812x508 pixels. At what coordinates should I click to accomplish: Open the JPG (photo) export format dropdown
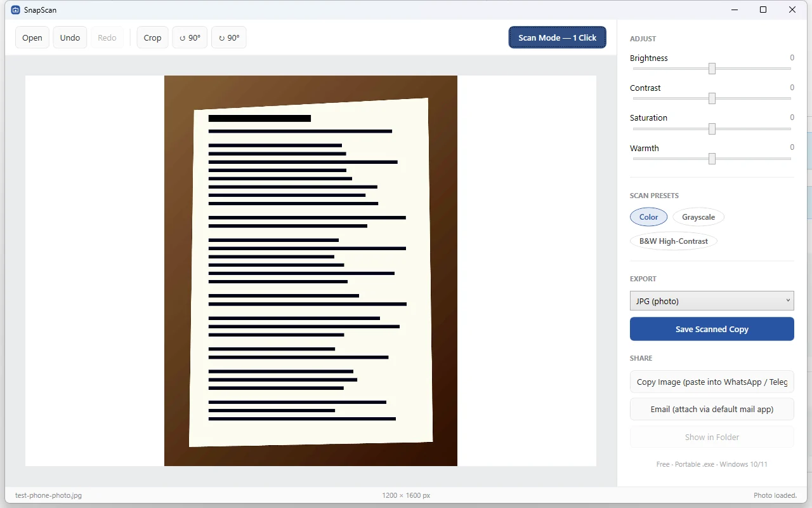click(712, 301)
